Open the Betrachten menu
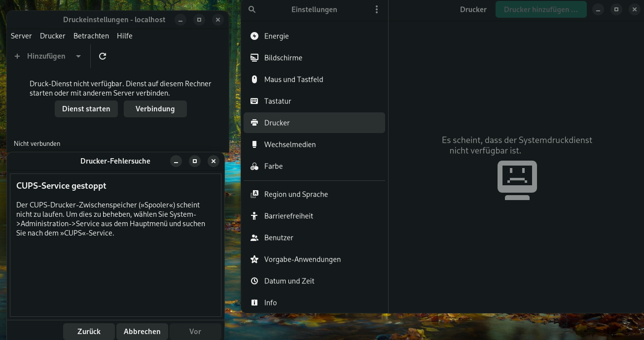Screen dimensions: 644x340 coord(91,36)
